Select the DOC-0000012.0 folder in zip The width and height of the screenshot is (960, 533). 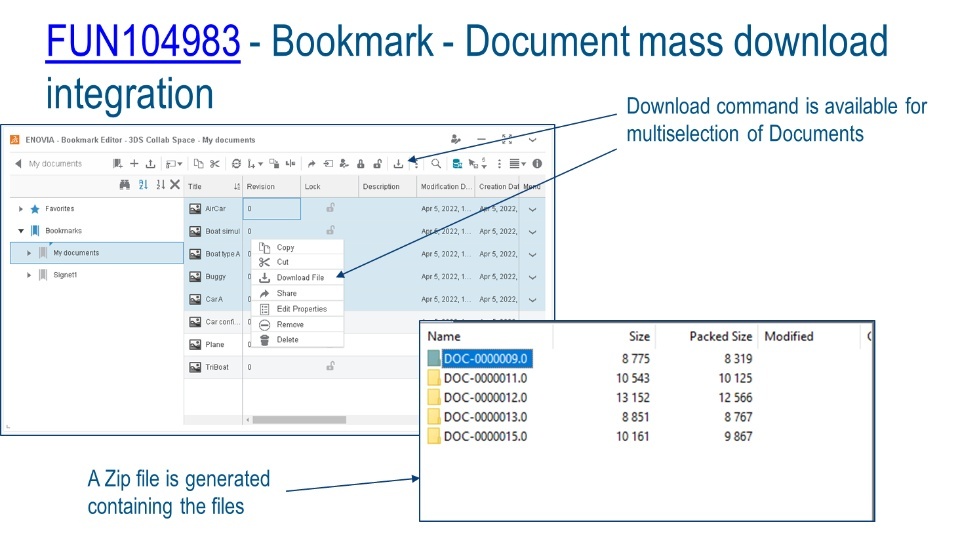[x=478, y=398]
